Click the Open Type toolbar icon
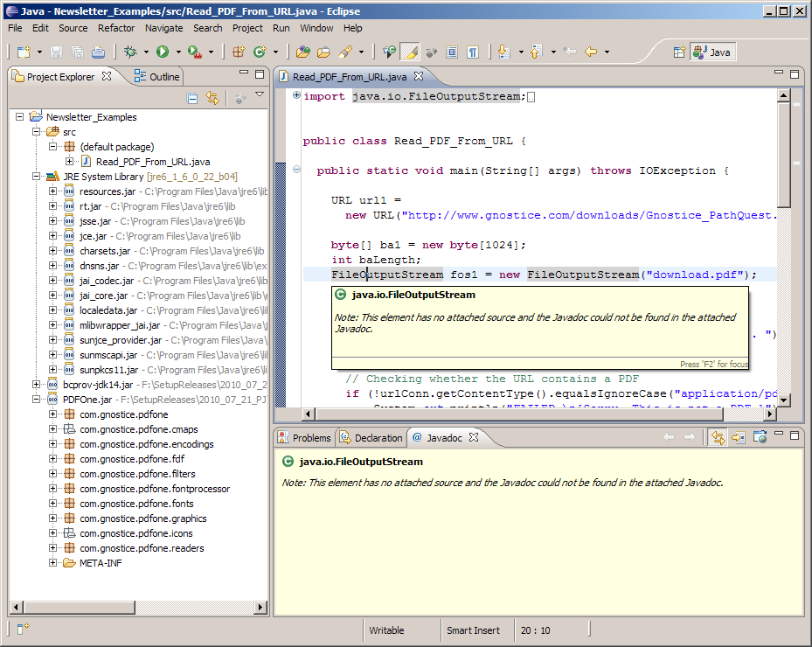Image resolution: width=812 pixels, height=647 pixels. tap(303, 52)
